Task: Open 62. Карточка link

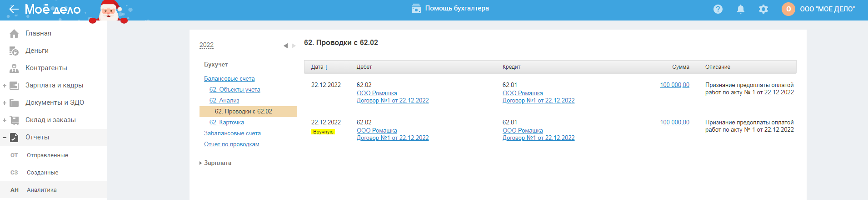Action: point(226,122)
